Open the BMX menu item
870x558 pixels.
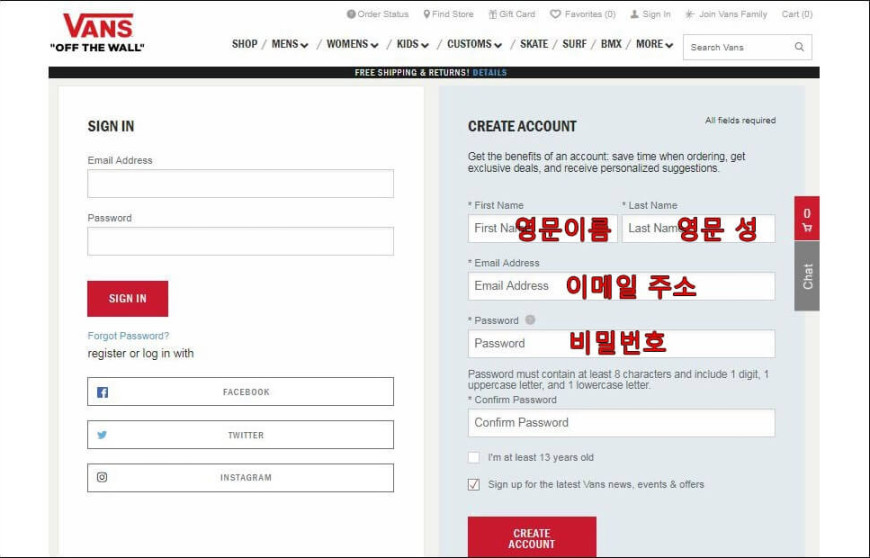point(611,44)
